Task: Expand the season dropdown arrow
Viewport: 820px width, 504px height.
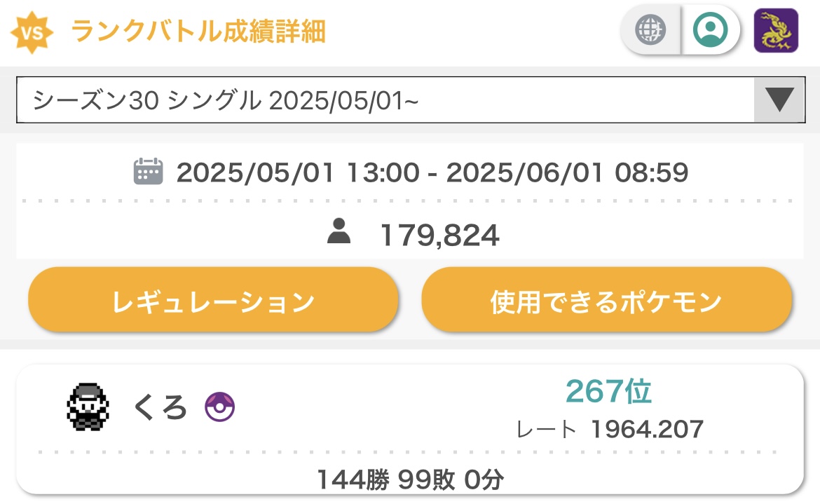Action: [x=779, y=100]
